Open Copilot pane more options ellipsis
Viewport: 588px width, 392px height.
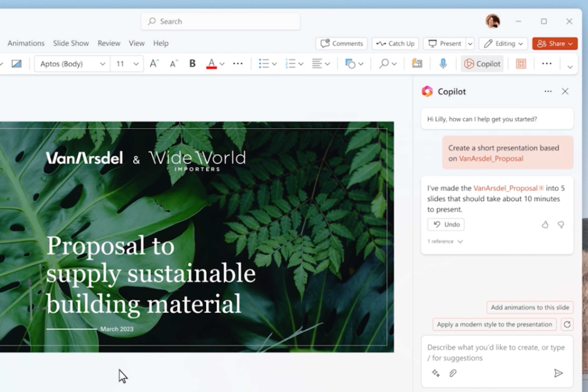pos(548,91)
